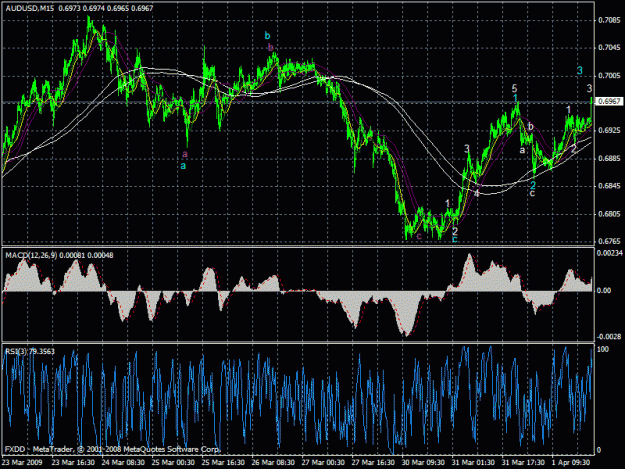The image size is (625, 469).
Task: Click the 31 Mar 17:30 time label
Action: (x=523, y=463)
